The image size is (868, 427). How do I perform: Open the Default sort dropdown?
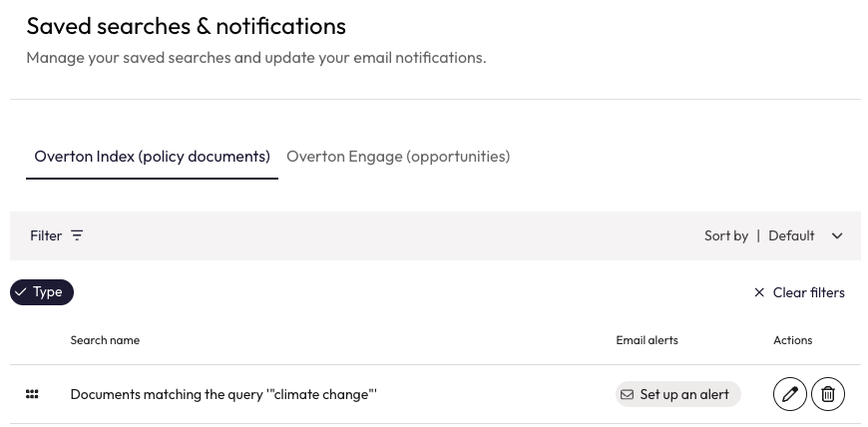[792, 235]
